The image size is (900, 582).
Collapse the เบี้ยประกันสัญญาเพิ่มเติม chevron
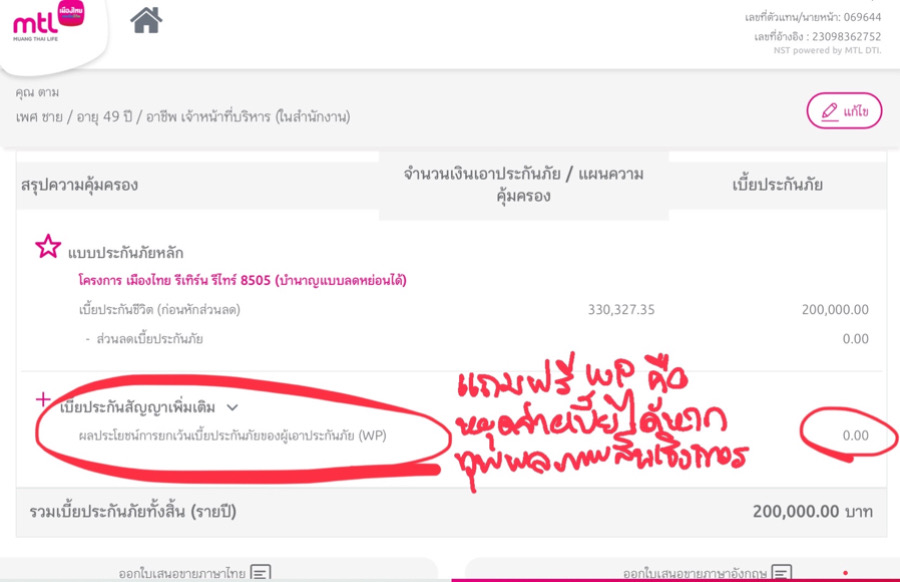[x=233, y=407]
